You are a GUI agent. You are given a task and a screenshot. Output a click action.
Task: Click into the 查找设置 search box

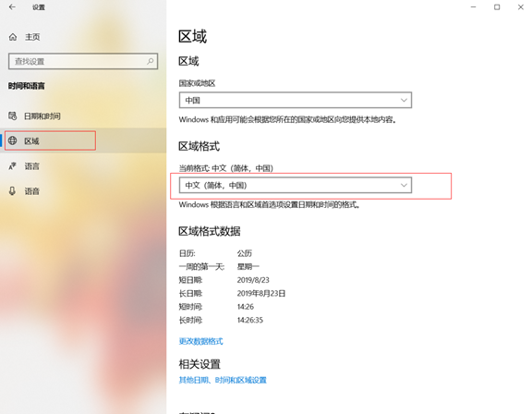[83, 61]
